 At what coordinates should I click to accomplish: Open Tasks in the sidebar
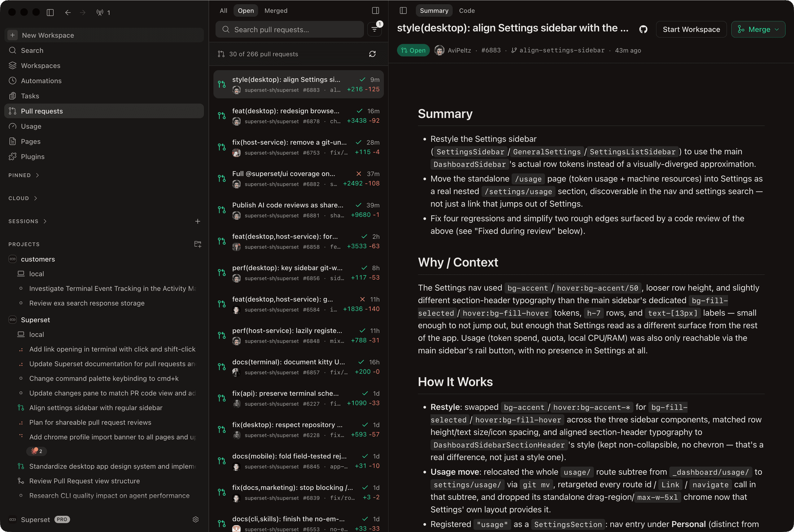tap(104, 96)
